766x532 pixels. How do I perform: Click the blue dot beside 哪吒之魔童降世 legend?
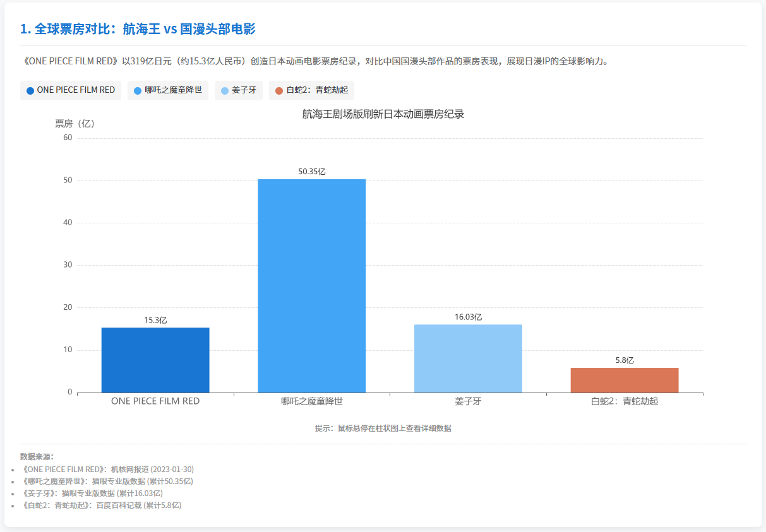coord(138,90)
